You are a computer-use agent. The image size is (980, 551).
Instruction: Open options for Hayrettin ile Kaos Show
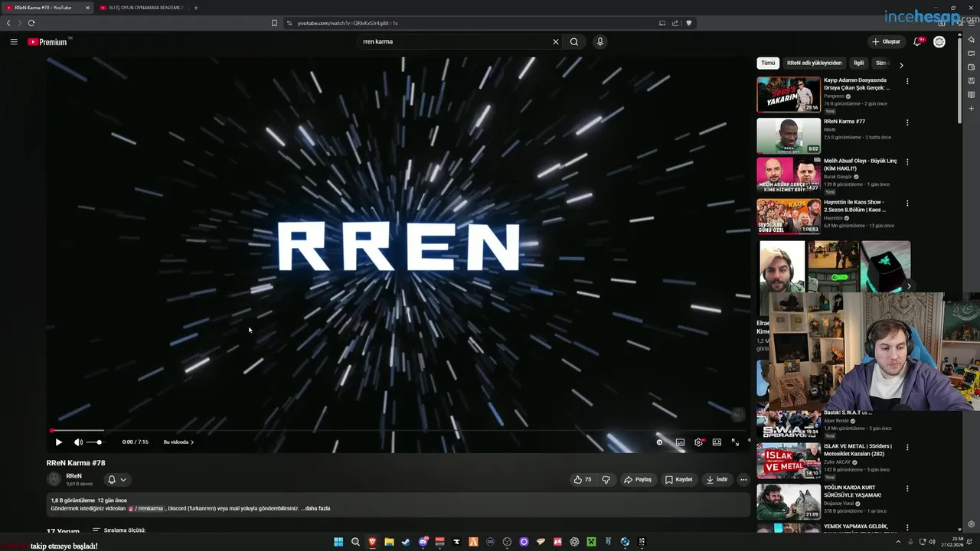tap(907, 204)
